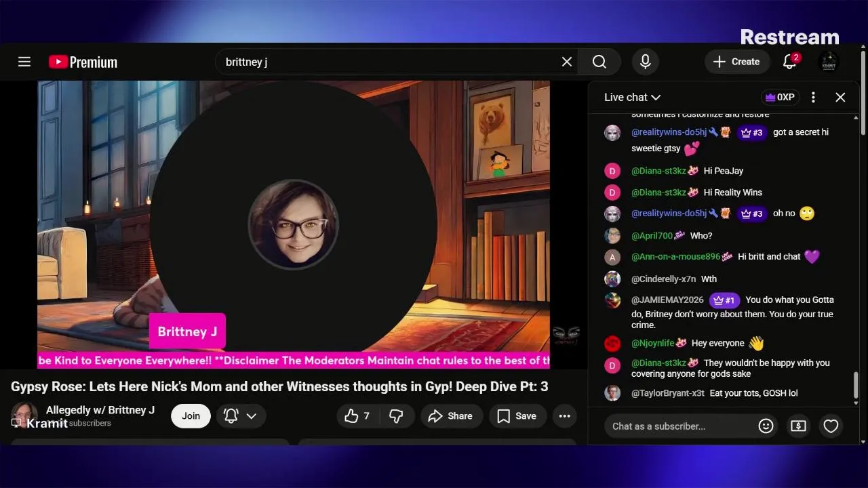Search with voice microphone

(x=646, y=62)
